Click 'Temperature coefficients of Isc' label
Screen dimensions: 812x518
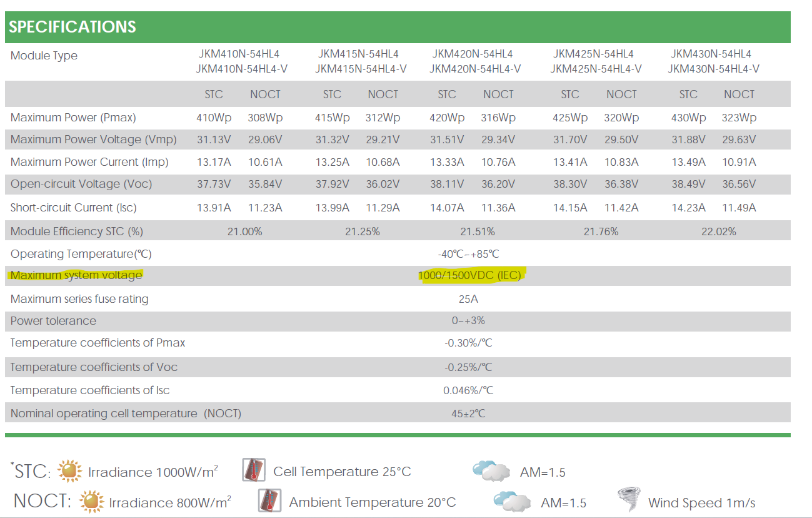pos(90,390)
